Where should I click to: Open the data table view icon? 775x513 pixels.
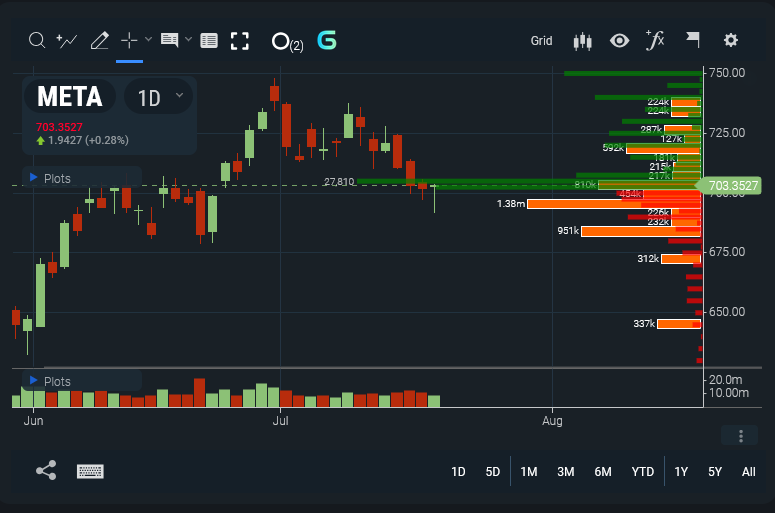point(209,41)
